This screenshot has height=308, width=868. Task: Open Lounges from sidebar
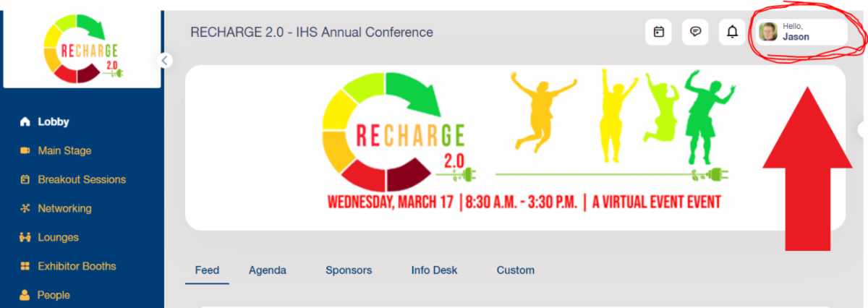(x=58, y=237)
